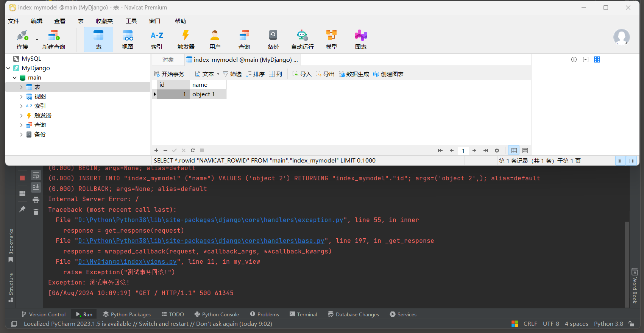
Task: Open the 收藏夹 favorites menu
Action: pyautogui.click(x=104, y=21)
